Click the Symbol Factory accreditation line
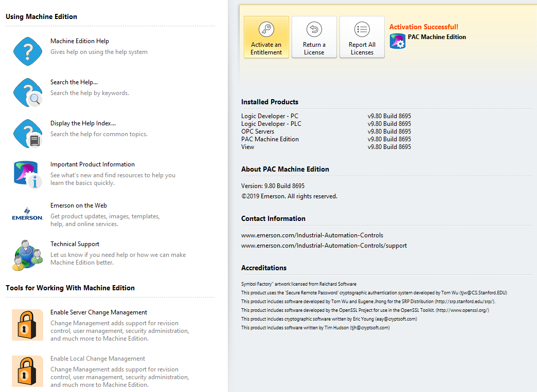Viewport: 537px width, 392px height. [299, 284]
